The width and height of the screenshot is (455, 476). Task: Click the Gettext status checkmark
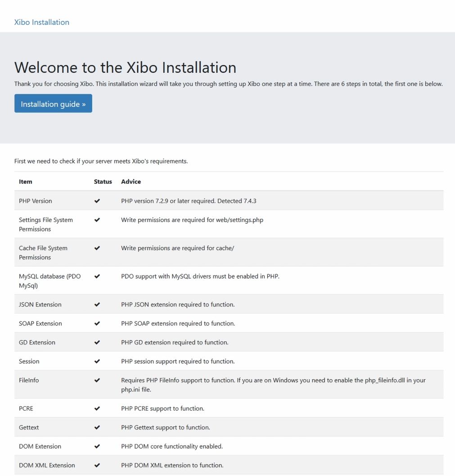97,427
